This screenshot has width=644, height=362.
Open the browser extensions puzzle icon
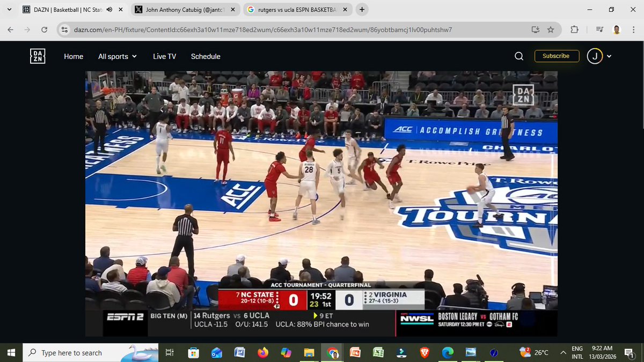tap(574, 29)
